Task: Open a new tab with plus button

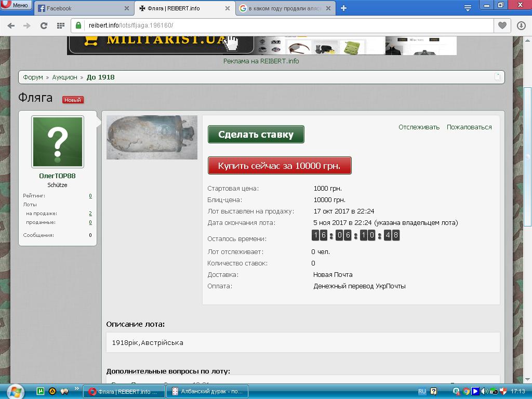Action: [x=343, y=8]
